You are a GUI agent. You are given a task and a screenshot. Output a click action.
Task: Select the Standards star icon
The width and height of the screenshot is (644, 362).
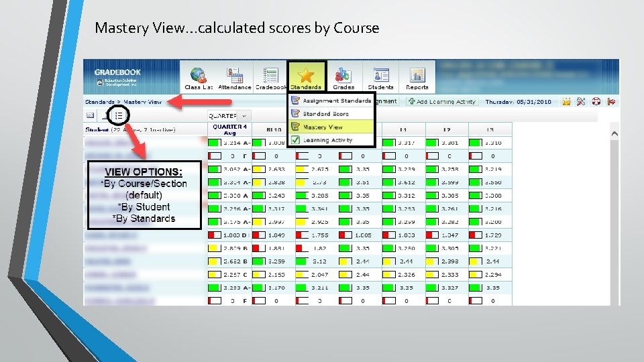coord(306,77)
